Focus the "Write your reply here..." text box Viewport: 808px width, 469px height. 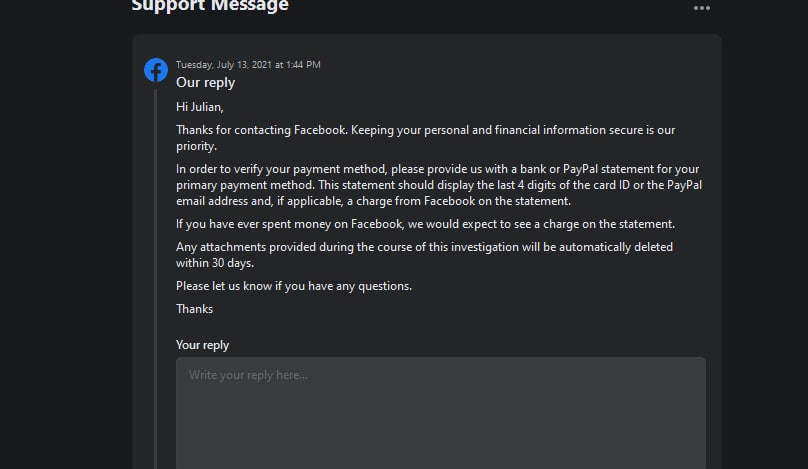point(441,413)
